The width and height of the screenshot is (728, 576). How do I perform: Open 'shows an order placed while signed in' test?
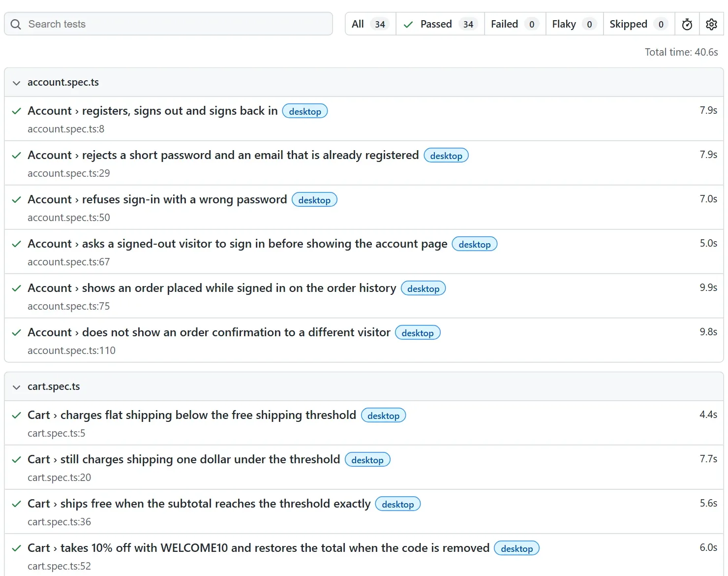point(212,288)
